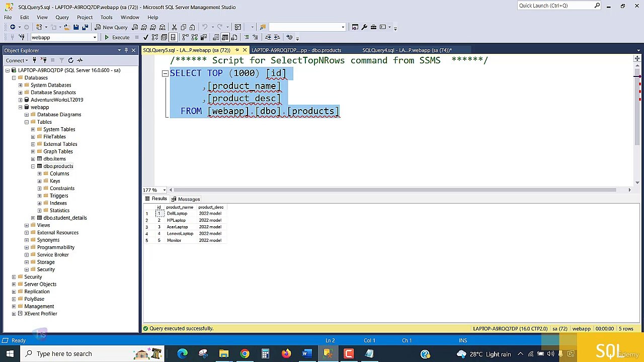Click the Windows Start button

[x=10, y=354]
